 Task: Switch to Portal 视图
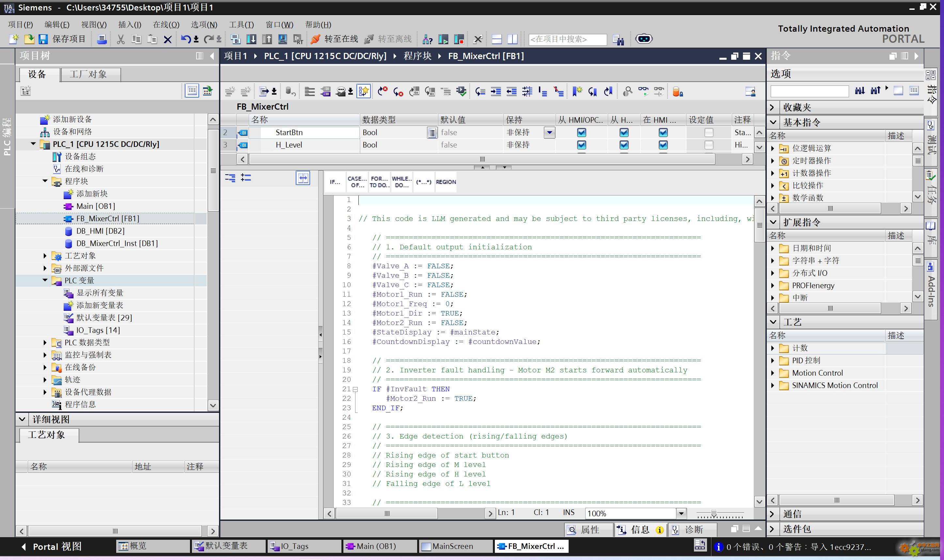(52, 546)
